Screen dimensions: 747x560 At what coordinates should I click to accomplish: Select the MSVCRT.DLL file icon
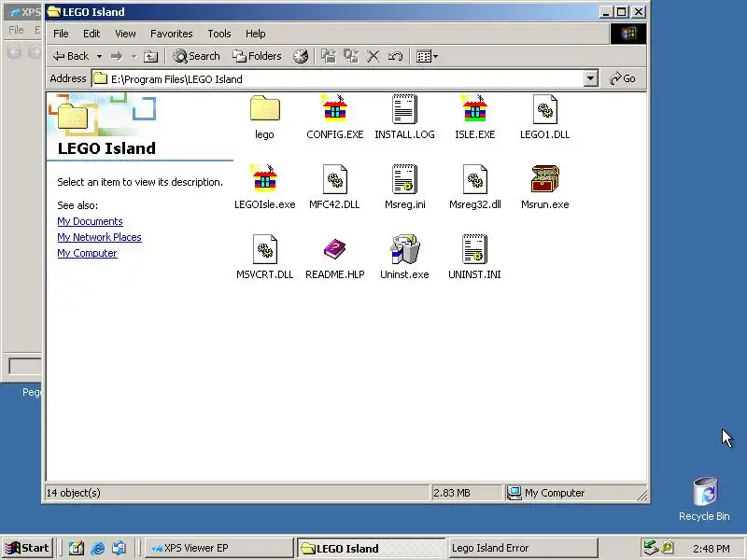(x=265, y=249)
